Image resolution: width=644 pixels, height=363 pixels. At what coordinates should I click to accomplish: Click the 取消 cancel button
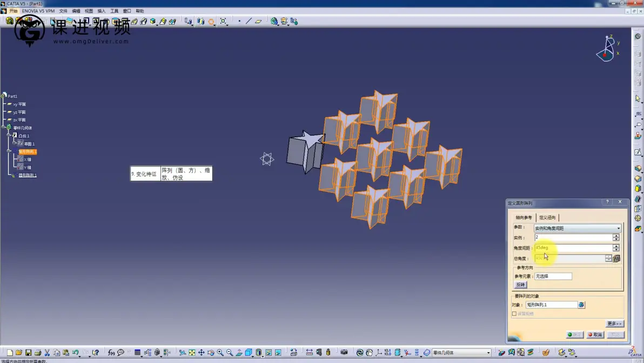595,335
